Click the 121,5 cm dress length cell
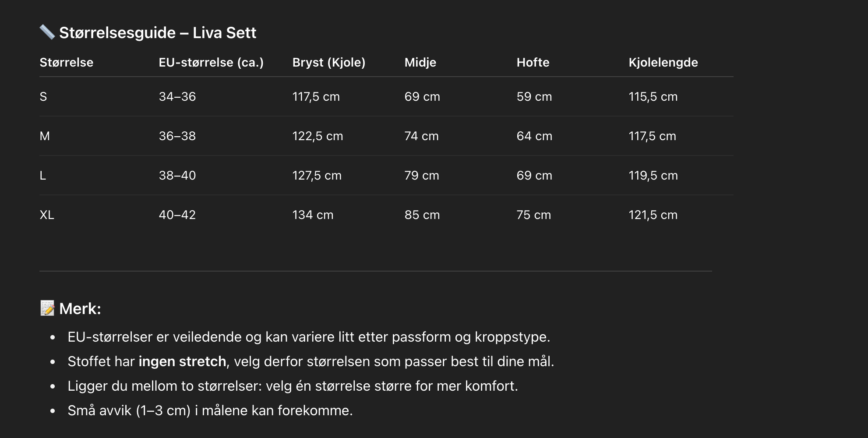This screenshot has width=868, height=438. [x=653, y=215]
